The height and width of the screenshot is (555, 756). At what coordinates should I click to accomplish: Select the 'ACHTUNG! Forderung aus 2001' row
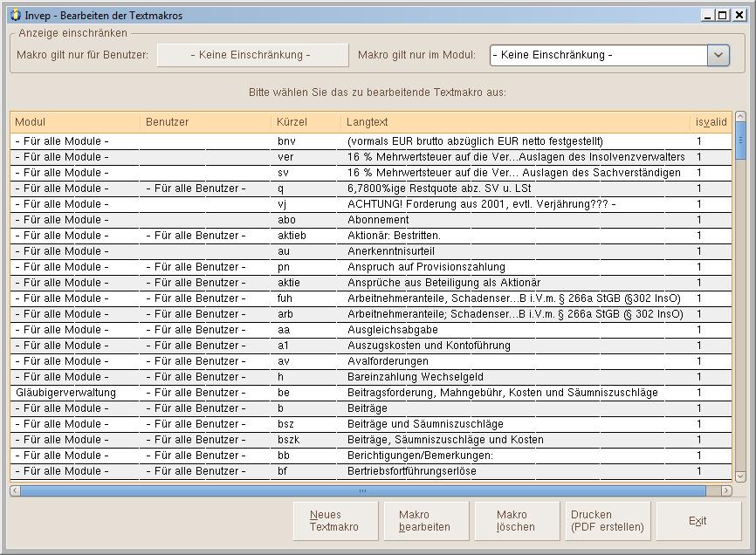click(x=371, y=204)
